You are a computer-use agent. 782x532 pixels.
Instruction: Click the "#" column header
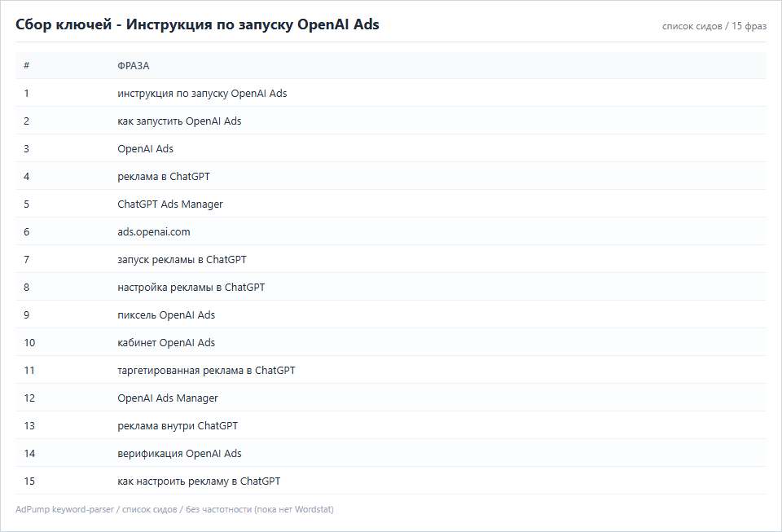[x=26, y=65]
